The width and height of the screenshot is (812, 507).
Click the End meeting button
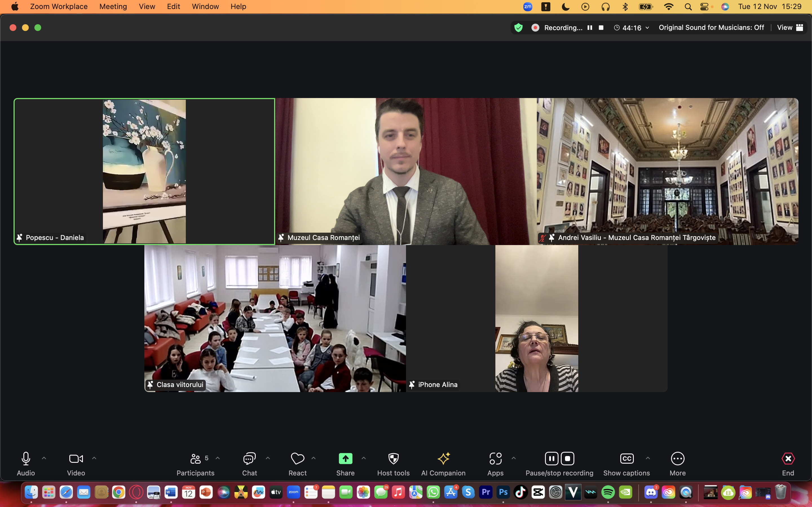(788, 458)
